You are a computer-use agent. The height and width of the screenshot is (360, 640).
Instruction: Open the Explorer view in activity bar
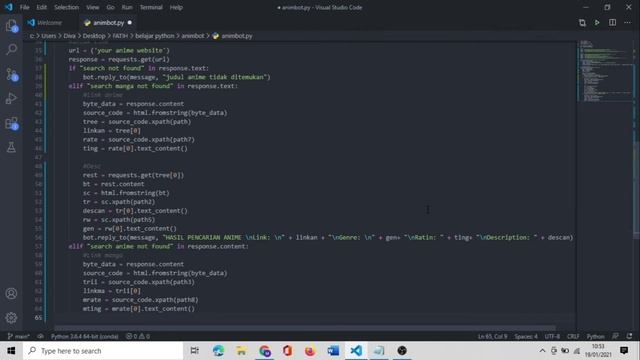[11, 26]
